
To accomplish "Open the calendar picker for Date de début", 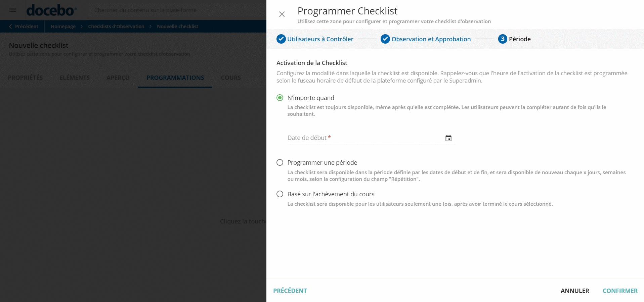I will click(x=449, y=138).
